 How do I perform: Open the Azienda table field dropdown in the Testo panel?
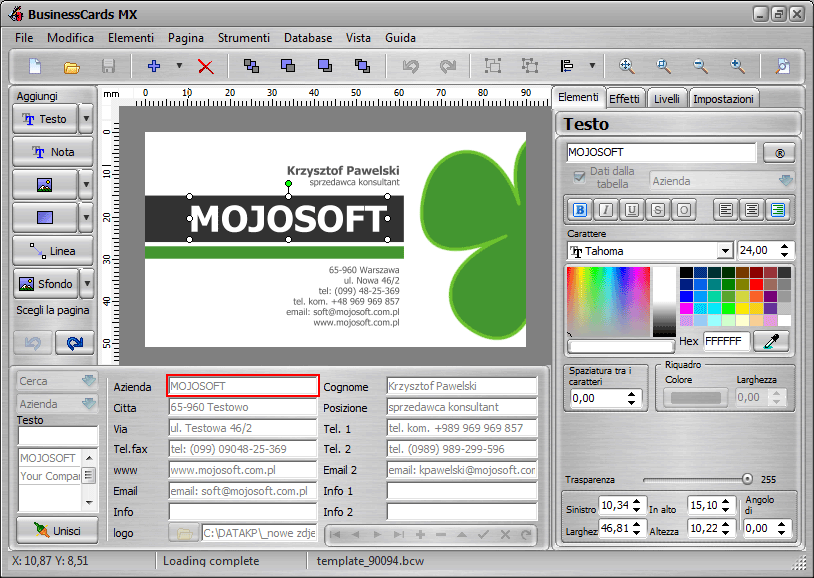coord(785,181)
